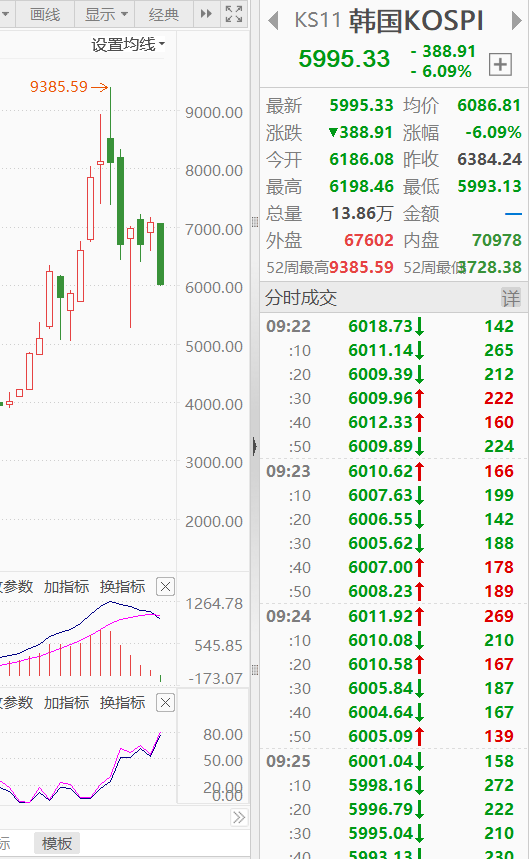The height and width of the screenshot is (859, 529).
Task: Go to next index with right arrow
Action: coord(516,21)
